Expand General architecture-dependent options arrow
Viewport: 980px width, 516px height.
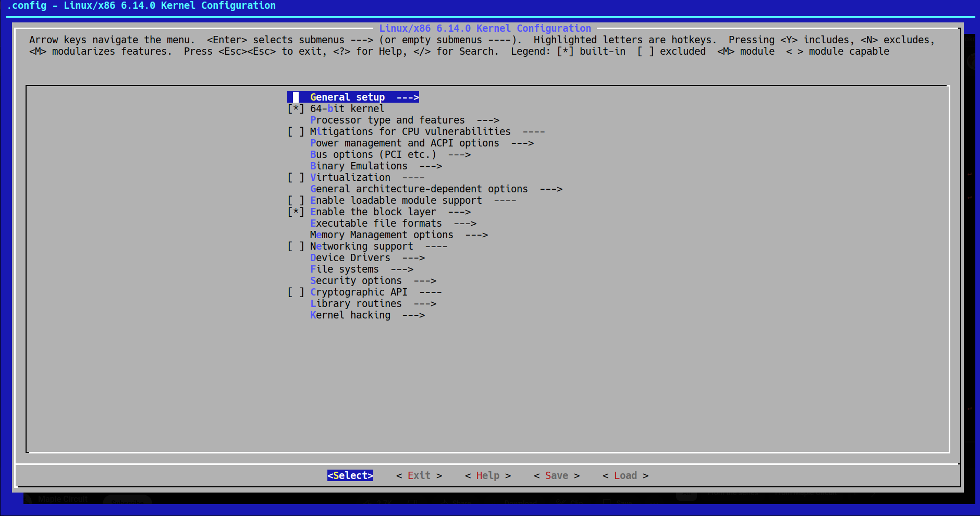pos(551,189)
